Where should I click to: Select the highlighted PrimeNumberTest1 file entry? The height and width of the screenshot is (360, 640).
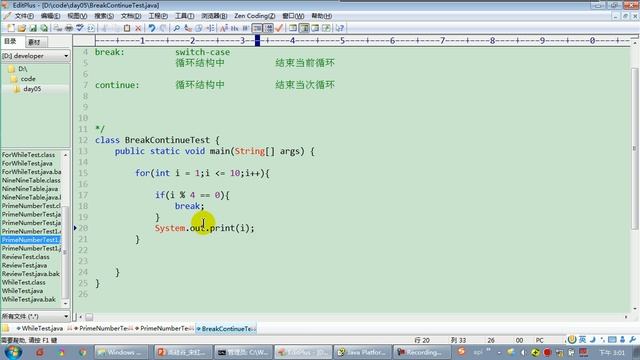coord(31,240)
